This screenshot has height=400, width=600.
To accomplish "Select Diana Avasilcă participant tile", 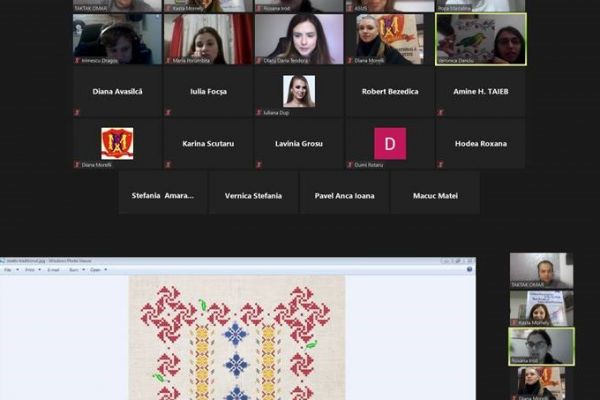I will coord(117,92).
